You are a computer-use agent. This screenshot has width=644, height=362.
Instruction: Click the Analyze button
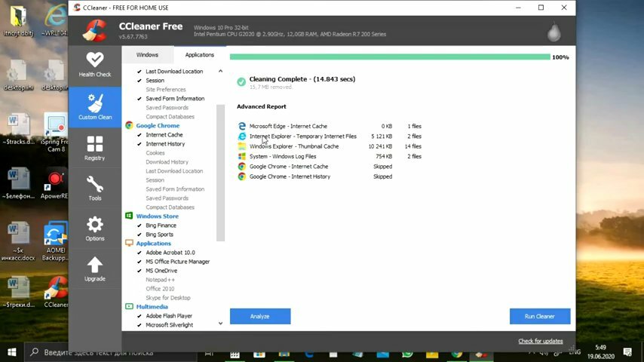click(x=260, y=317)
